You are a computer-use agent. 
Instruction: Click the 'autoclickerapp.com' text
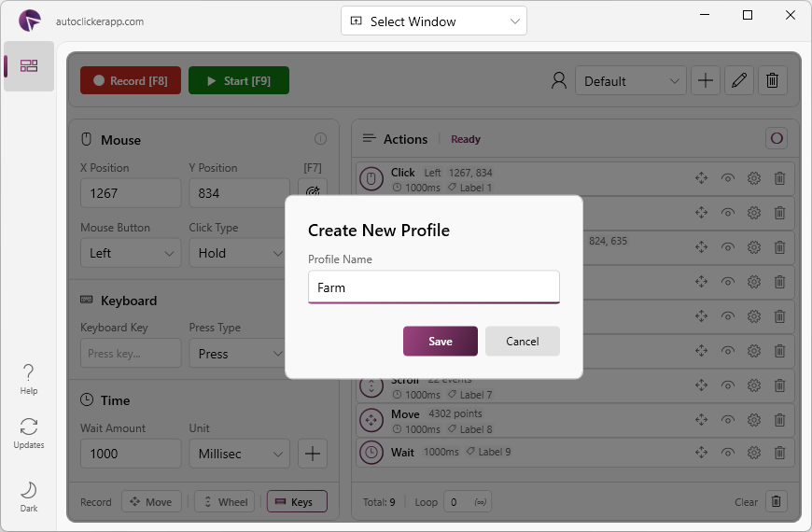pos(100,21)
